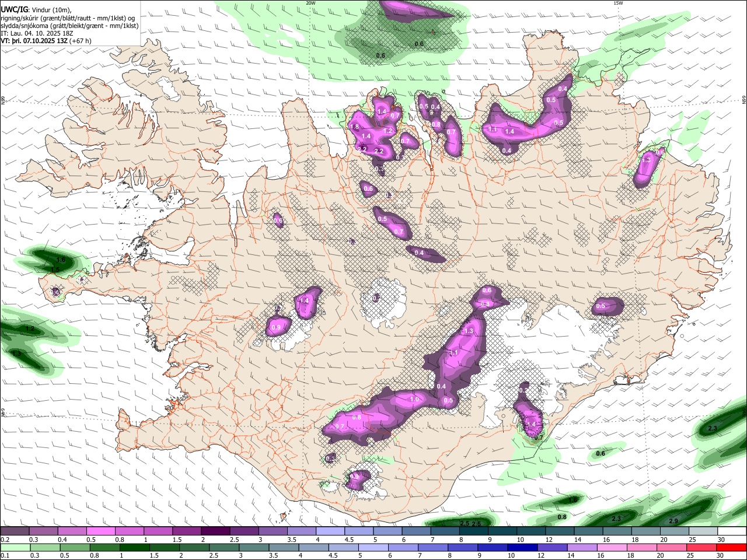Select rain-scale green swatch between 0.8 and 1
This screenshot has width=747, height=560.
click(x=104, y=547)
